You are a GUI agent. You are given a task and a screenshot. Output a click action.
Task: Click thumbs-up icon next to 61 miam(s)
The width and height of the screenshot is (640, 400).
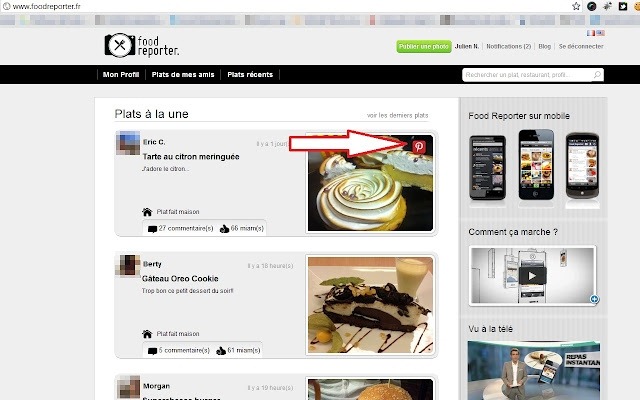221,351
